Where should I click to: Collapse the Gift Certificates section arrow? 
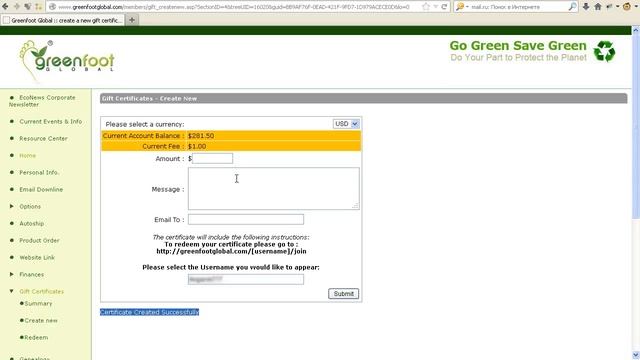click(x=11, y=291)
